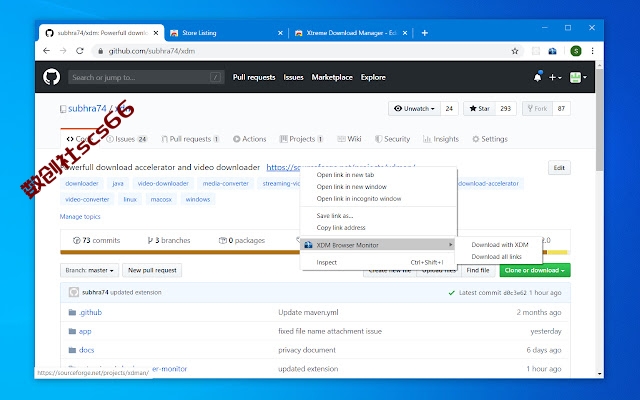Choose Inspect in context menu
This screenshot has width=640, height=400.
pos(378,262)
